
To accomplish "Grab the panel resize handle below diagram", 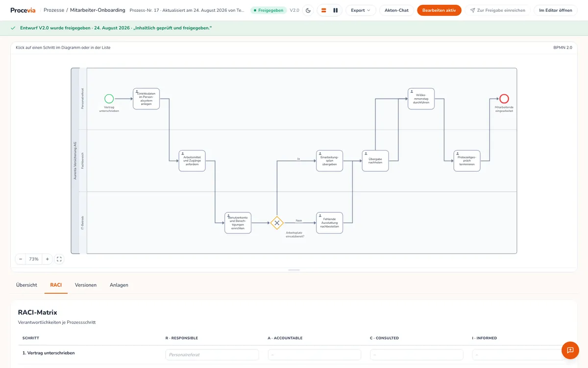I will 294,270.
